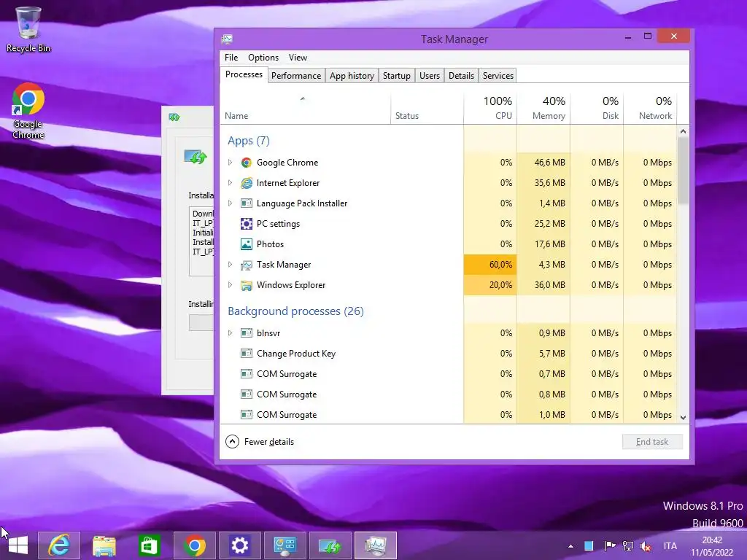Click the process list scrollbar thumb
The height and width of the screenshot is (560, 747).
[x=683, y=171]
